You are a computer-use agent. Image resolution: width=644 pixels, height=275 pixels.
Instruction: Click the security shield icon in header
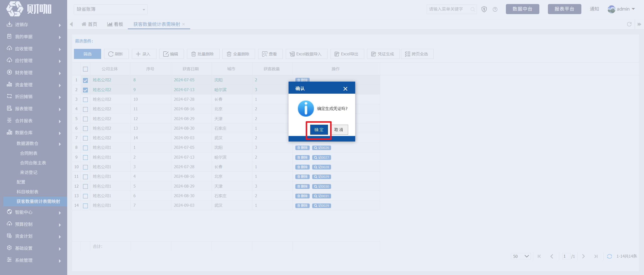[x=484, y=9]
